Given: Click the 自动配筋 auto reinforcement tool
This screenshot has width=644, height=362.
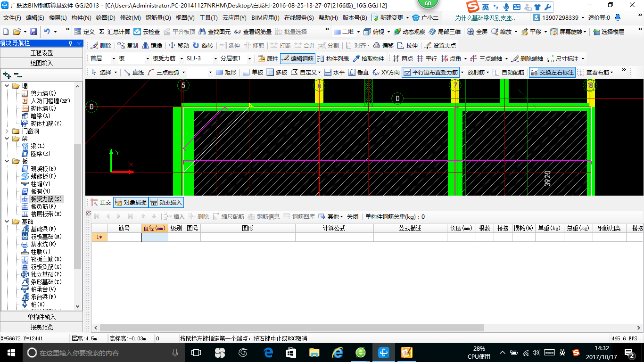Looking at the screenshot, I should coord(508,72).
